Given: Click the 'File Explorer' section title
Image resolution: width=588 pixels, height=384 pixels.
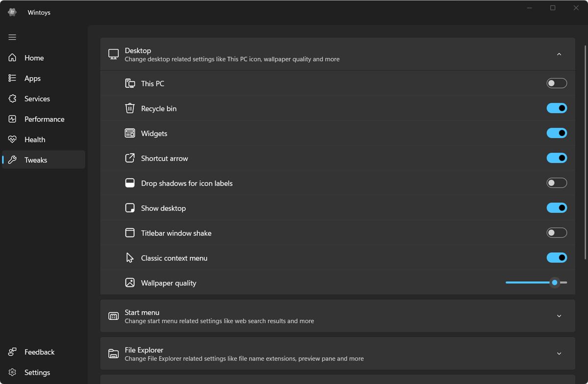Looking at the screenshot, I should click(144, 350).
